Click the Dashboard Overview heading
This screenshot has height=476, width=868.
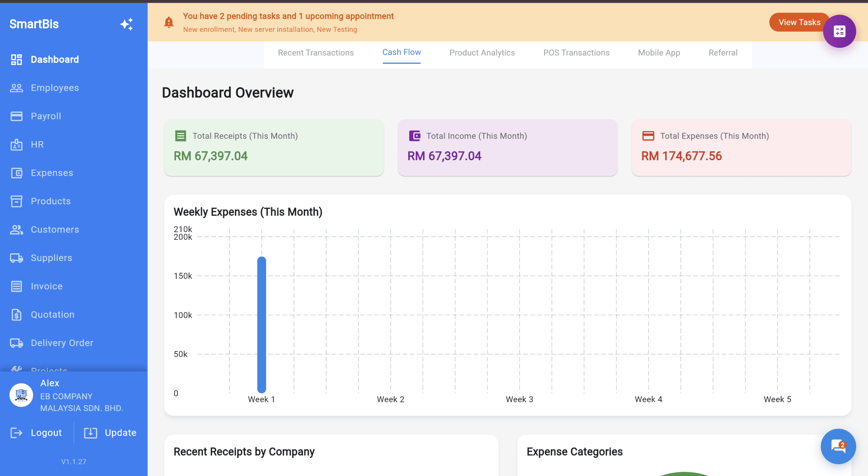click(228, 93)
